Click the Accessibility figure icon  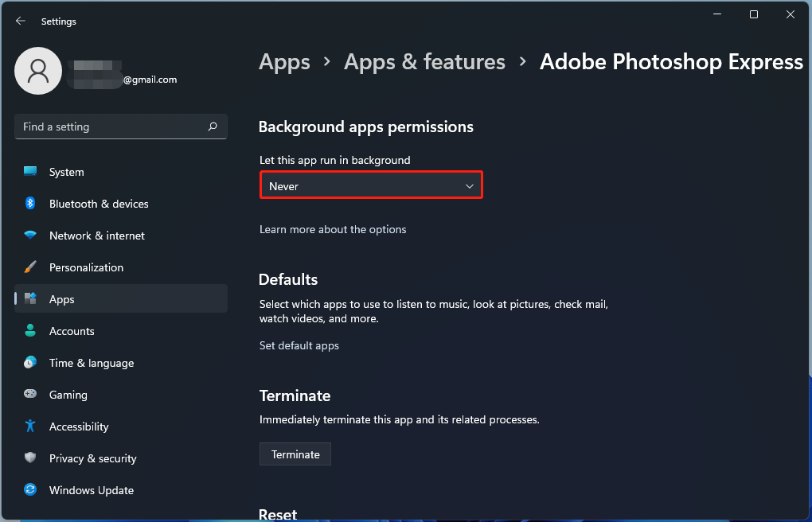[30, 427]
